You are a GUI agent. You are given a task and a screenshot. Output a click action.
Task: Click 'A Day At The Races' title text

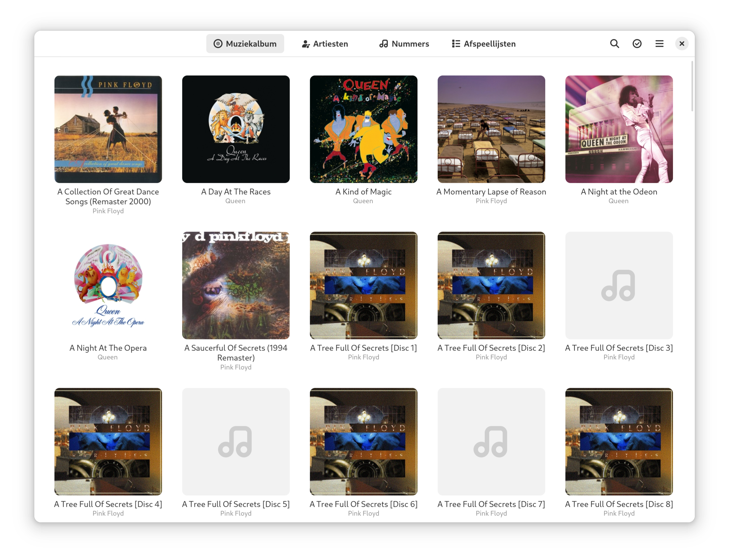tap(236, 192)
